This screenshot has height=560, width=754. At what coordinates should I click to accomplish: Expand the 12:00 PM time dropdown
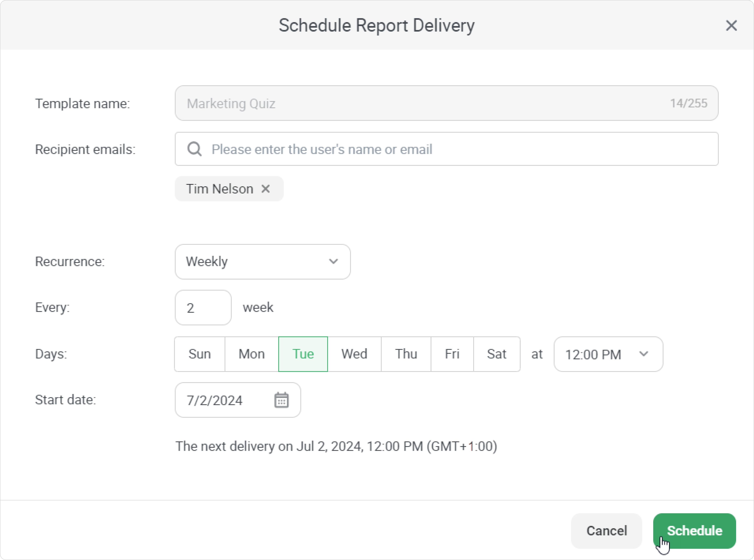tap(608, 354)
